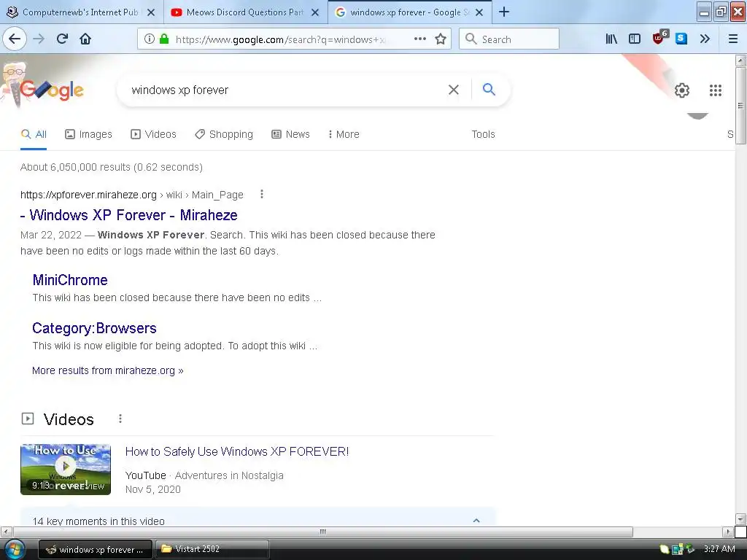The width and height of the screenshot is (747, 560).
Task: Reload the current Google page
Action: click(x=62, y=39)
